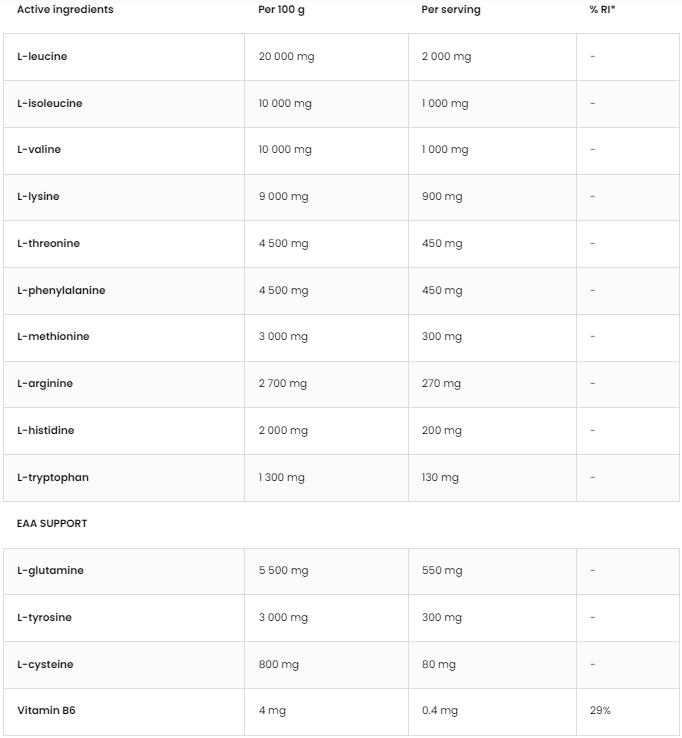This screenshot has height=738, width=682.
Task: Select the L-isoleucine row label
Action: point(50,104)
